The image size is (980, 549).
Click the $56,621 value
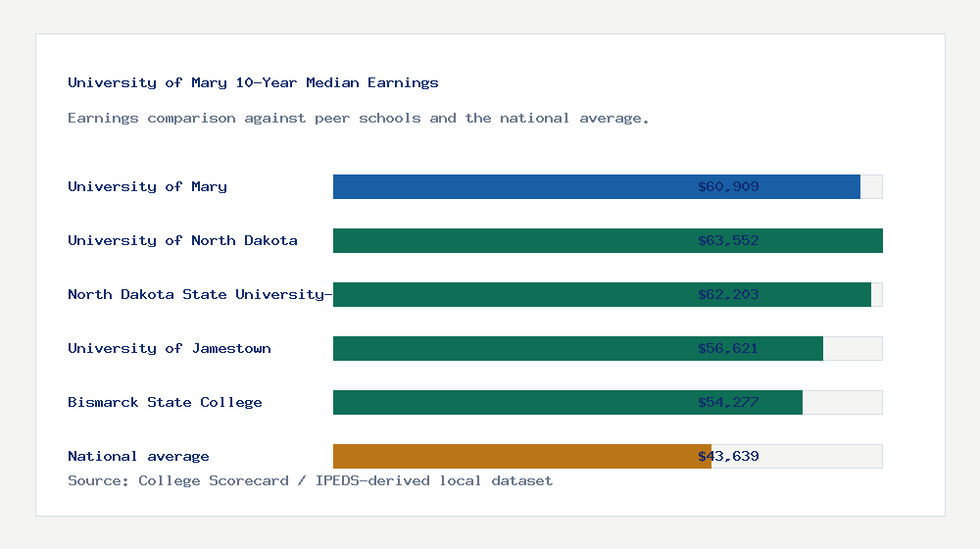pos(728,348)
